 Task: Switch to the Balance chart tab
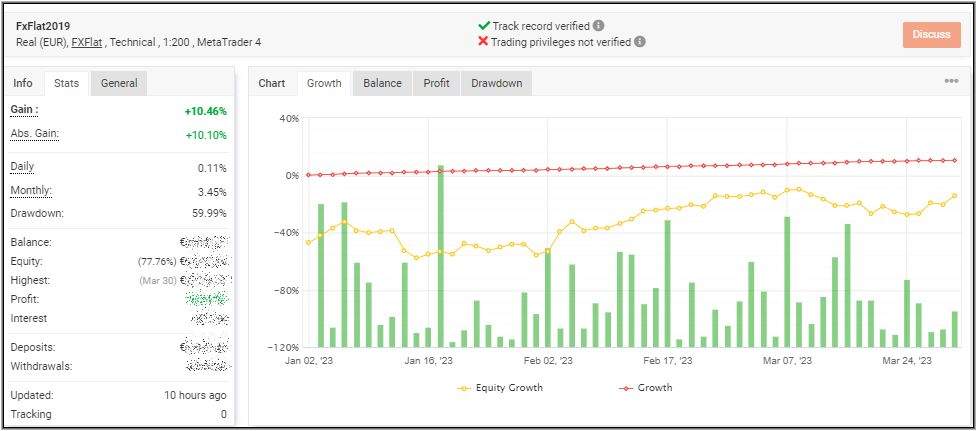(382, 83)
